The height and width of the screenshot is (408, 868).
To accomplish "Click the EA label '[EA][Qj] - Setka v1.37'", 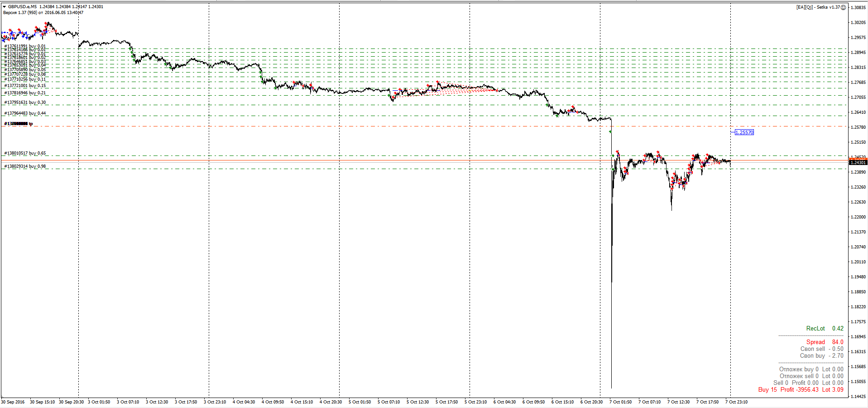I will click(x=818, y=7).
